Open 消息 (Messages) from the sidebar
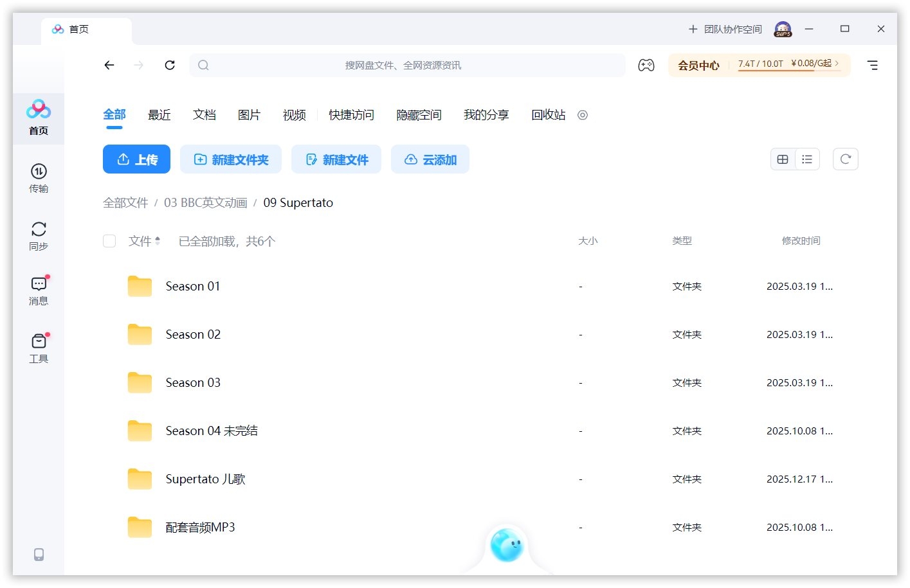Image resolution: width=910 pixels, height=588 pixels. pos(39,289)
